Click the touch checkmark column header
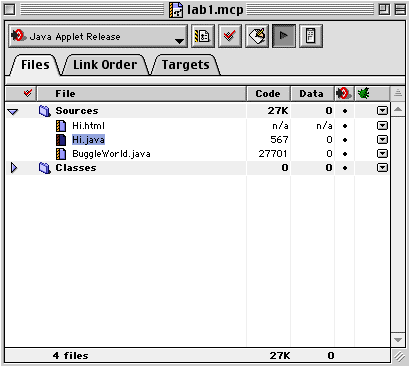 [28, 93]
